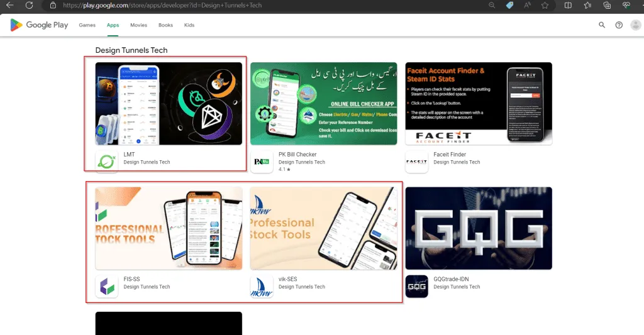Refresh the page with the reload button
Image resolution: width=644 pixels, height=335 pixels.
point(29,5)
